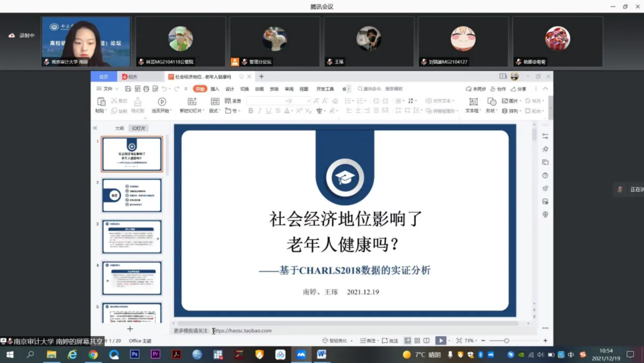Open the 73% zoom level dropdown

coord(471,341)
